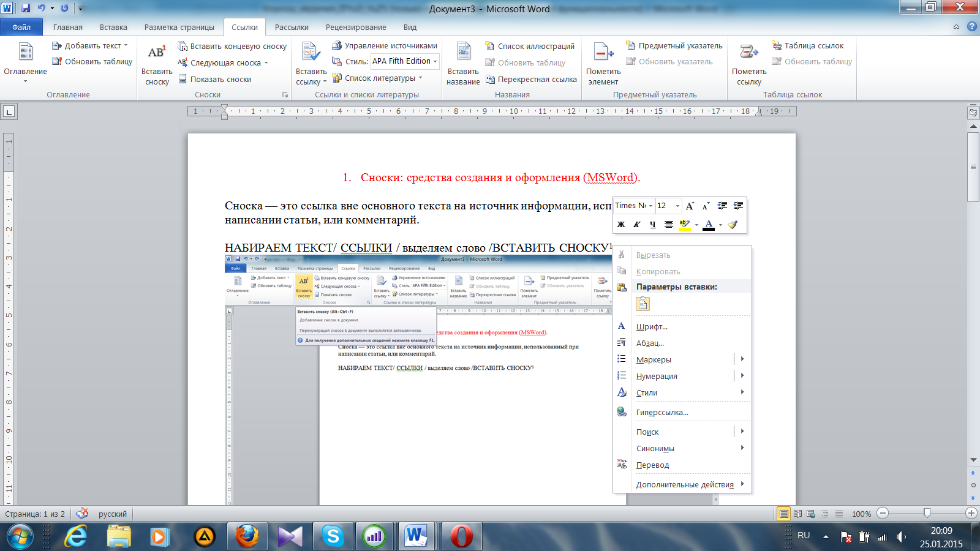Viewport: 980px width, 551px height.
Task: Click language indicator 'русский' in status bar
Action: (x=113, y=514)
